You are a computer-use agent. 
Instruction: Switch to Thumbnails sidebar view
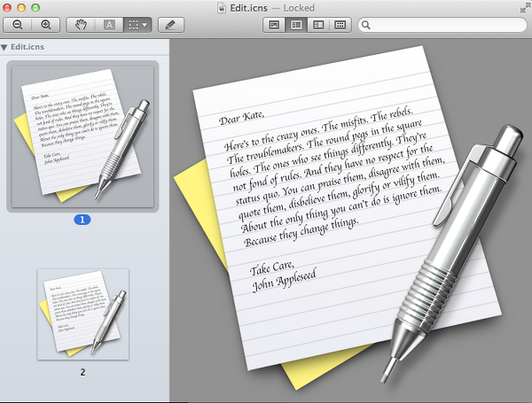(296, 25)
